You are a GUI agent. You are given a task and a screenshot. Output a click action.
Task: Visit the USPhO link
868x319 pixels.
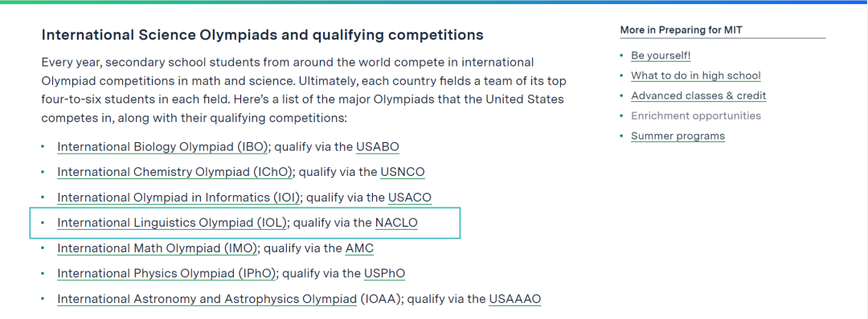(x=385, y=273)
